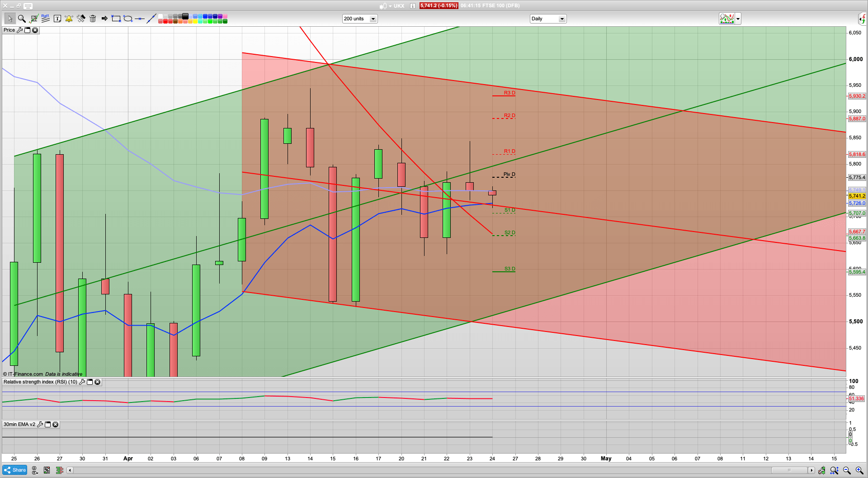Open Price panel wrench settings
The width and height of the screenshot is (868, 478).
(19, 30)
